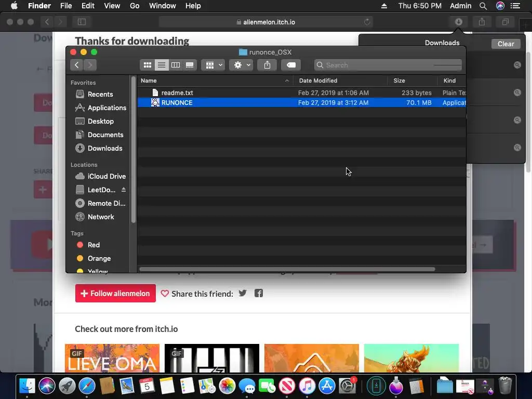Go back in the runonce_OSX Finder window

click(x=77, y=65)
